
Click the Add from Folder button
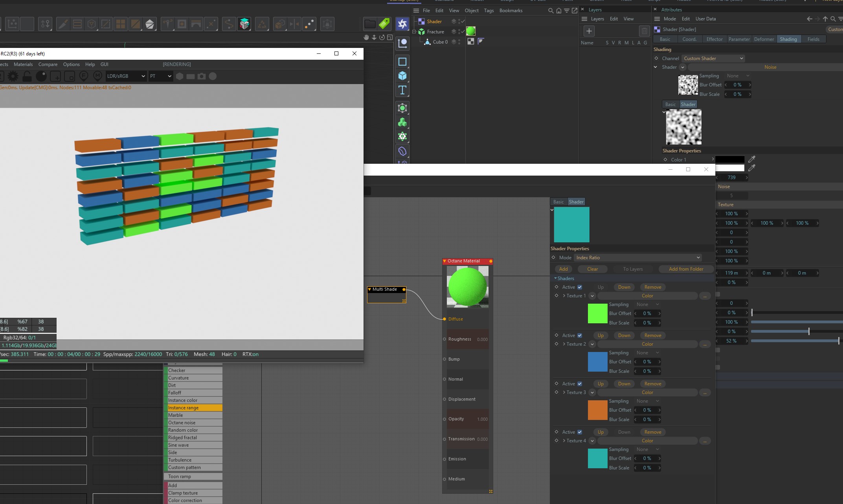pos(686,269)
